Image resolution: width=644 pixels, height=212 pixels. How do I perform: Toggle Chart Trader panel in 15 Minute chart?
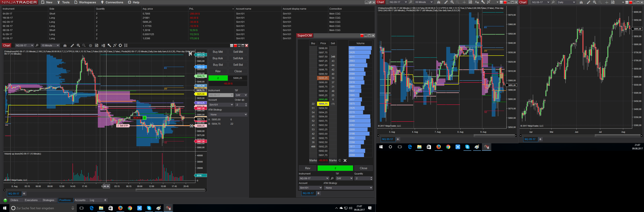103,46
